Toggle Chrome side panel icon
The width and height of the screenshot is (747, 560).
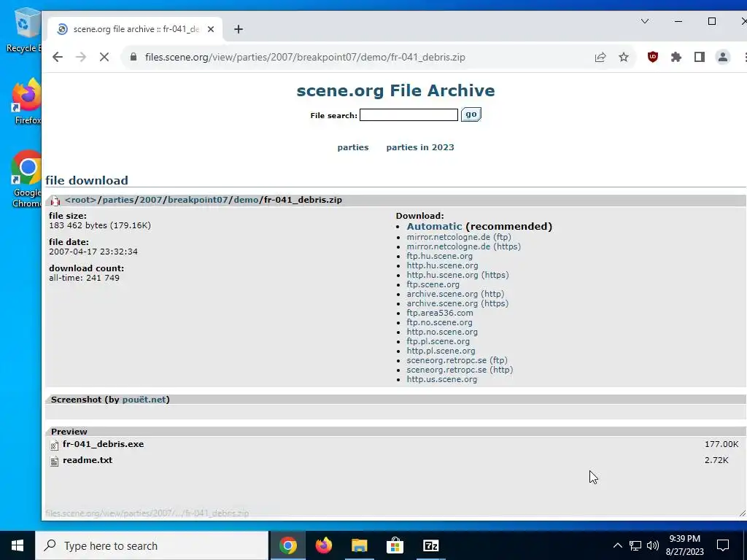point(700,57)
